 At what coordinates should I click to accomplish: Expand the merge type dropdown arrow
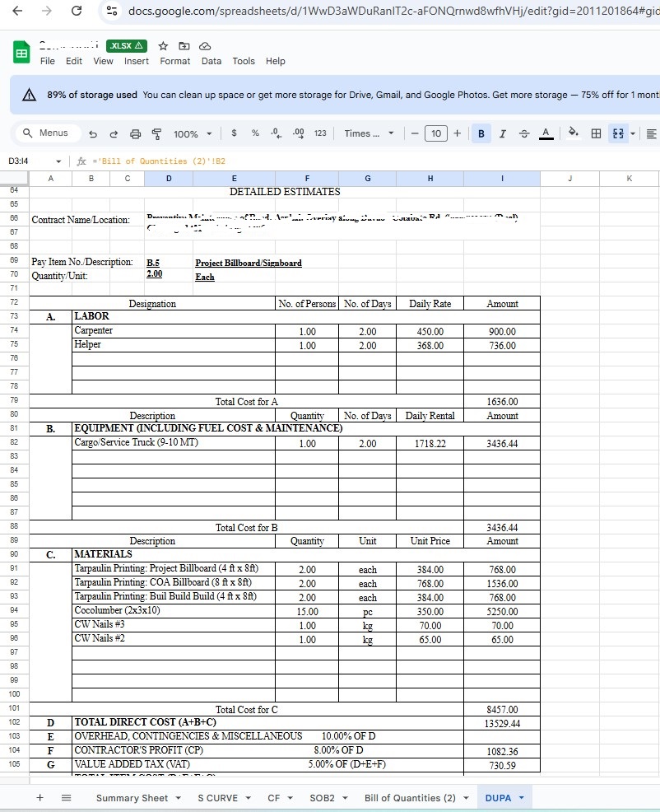[633, 133]
